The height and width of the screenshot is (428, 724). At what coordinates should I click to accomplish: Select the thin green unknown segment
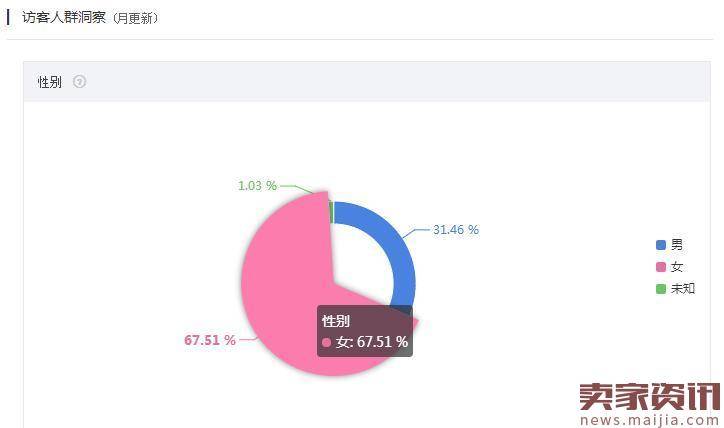point(331,212)
